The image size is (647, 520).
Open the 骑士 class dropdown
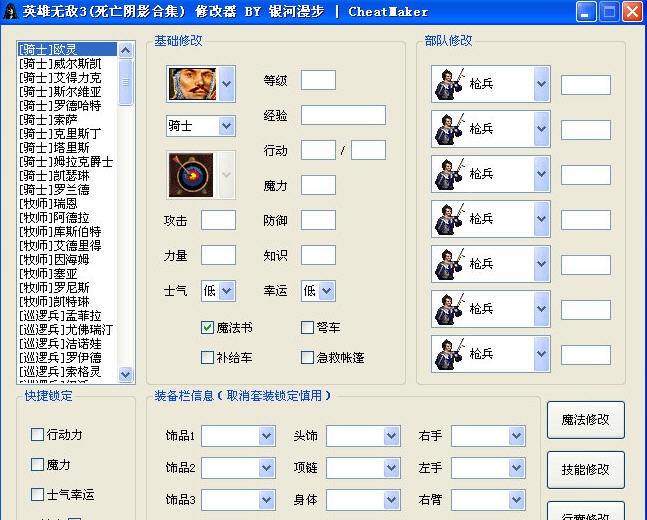(x=227, y=126)
